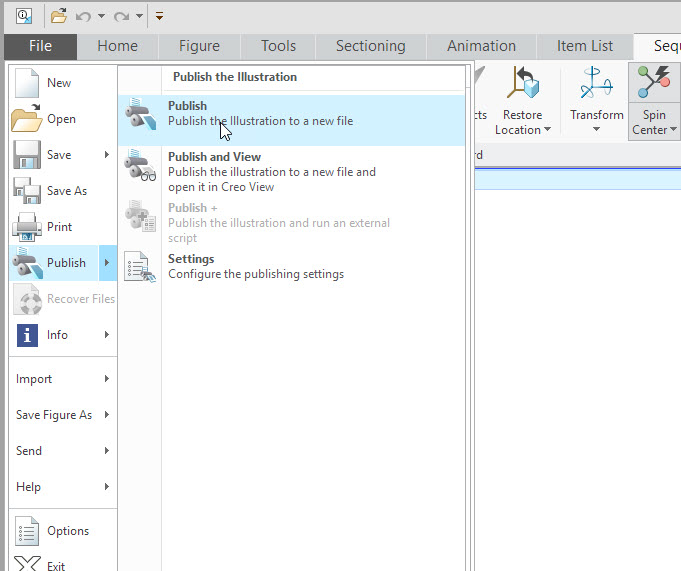
Task: Click the Open folder icon
Action: pyautogui.click(x=27, y=119)
